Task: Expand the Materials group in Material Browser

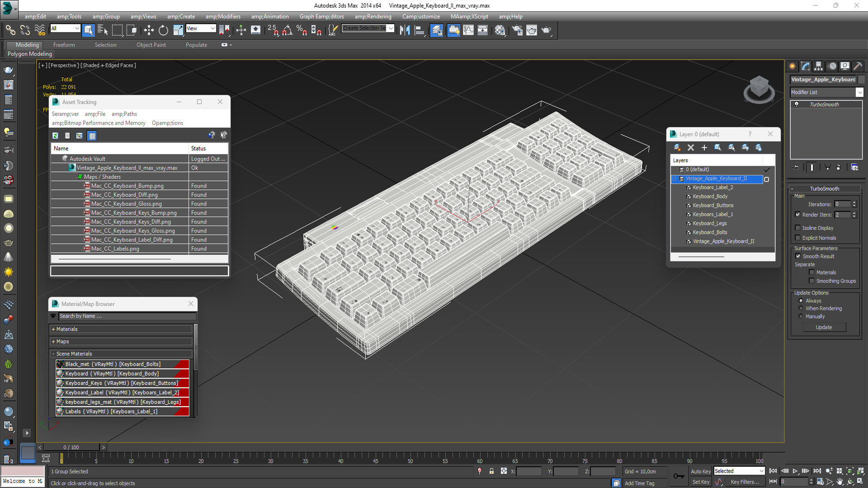Action: tap(121, 329)
